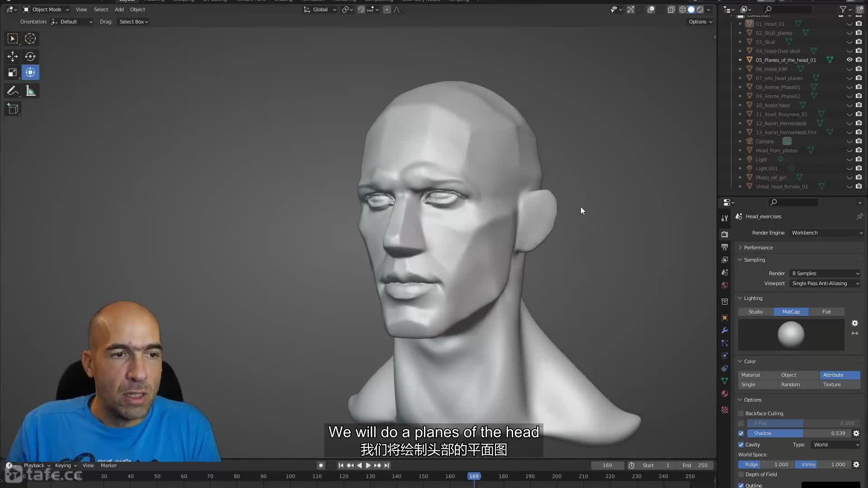The image size is (868, 488).
Task: Open the Add menu
Action: 119,9
